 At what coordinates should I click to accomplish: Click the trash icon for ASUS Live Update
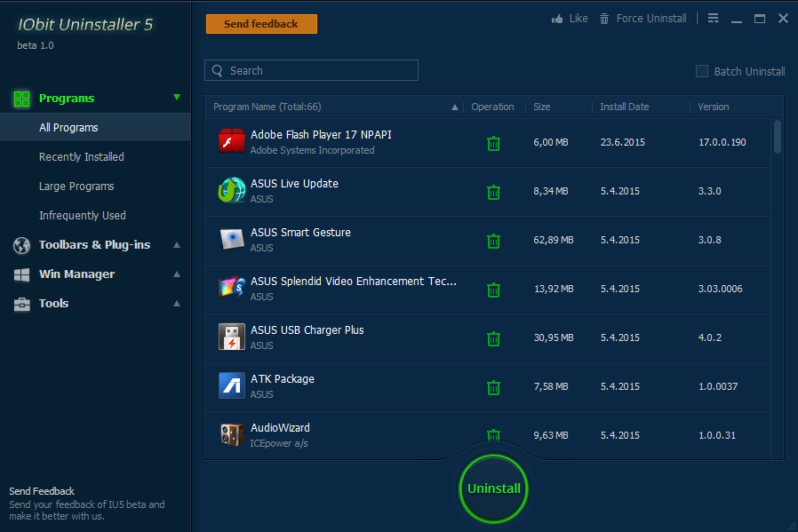coord(493,192)
